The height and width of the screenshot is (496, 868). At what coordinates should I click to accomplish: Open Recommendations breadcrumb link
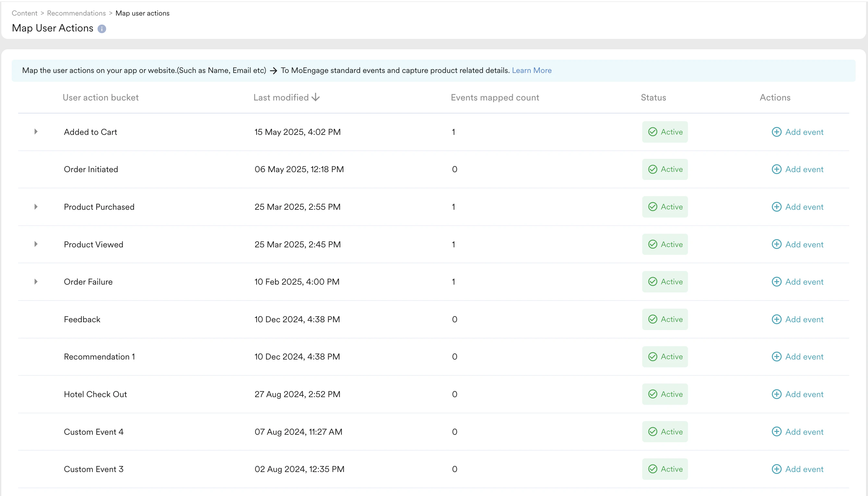pos(76,13)
